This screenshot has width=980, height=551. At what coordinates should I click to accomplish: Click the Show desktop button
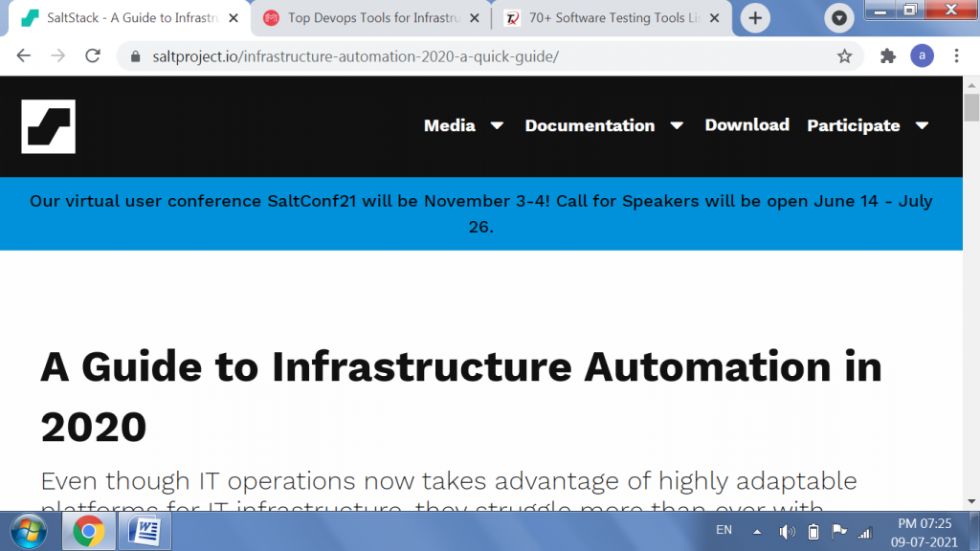click(x=975, y=532)
